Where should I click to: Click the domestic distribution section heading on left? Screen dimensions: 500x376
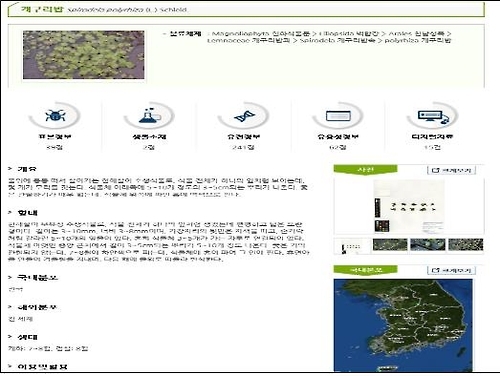coord(37,277)
